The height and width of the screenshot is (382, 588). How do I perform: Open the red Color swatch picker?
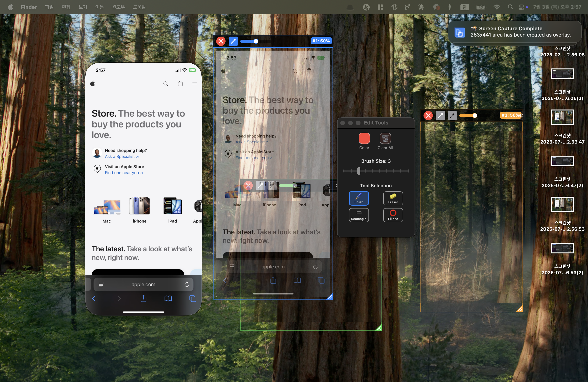[364, 138]
